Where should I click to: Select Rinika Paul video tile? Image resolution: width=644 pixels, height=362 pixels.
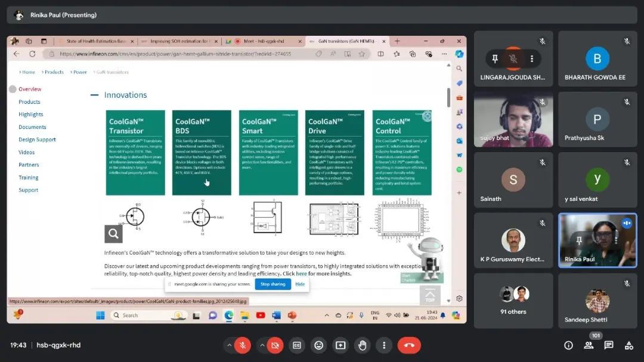coord(597,240)
